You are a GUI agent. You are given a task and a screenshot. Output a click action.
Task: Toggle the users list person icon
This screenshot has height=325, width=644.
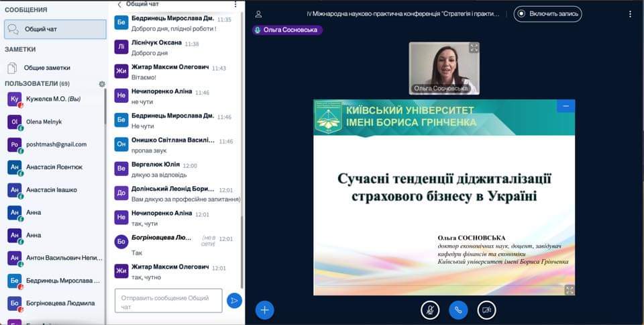click(258, 14)
